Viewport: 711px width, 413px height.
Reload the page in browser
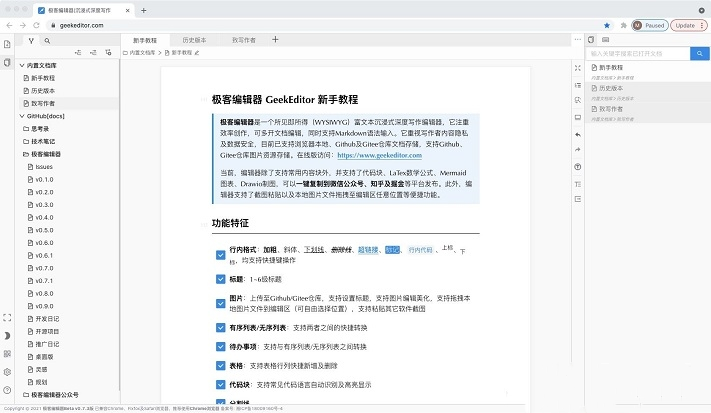36,25
